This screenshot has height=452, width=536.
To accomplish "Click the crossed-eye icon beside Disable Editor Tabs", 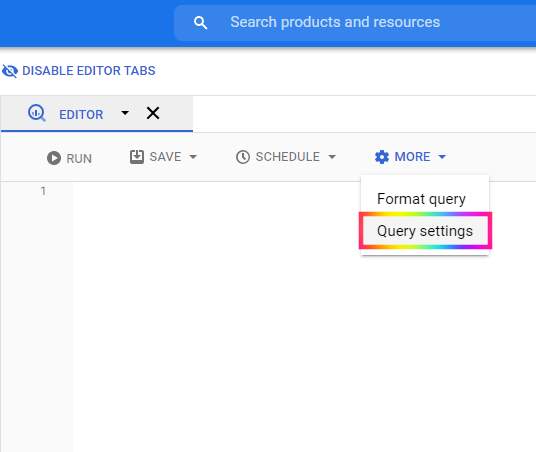I will click(10, 71).
